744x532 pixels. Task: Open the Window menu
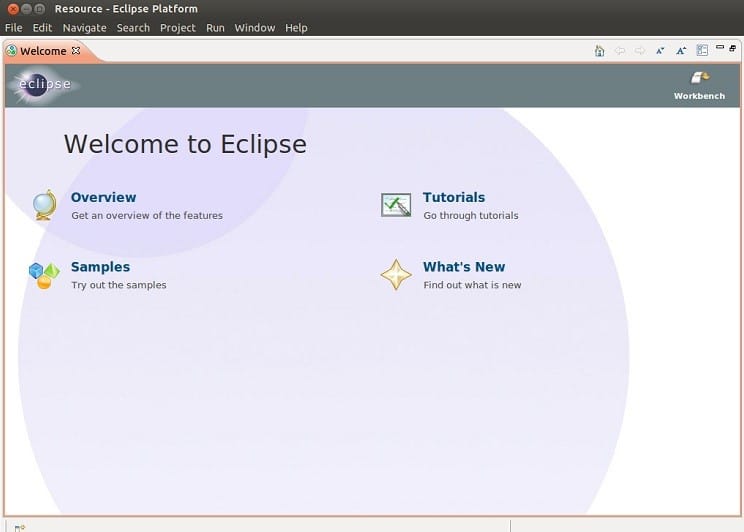pyautogui.click(x=254, y=28)
